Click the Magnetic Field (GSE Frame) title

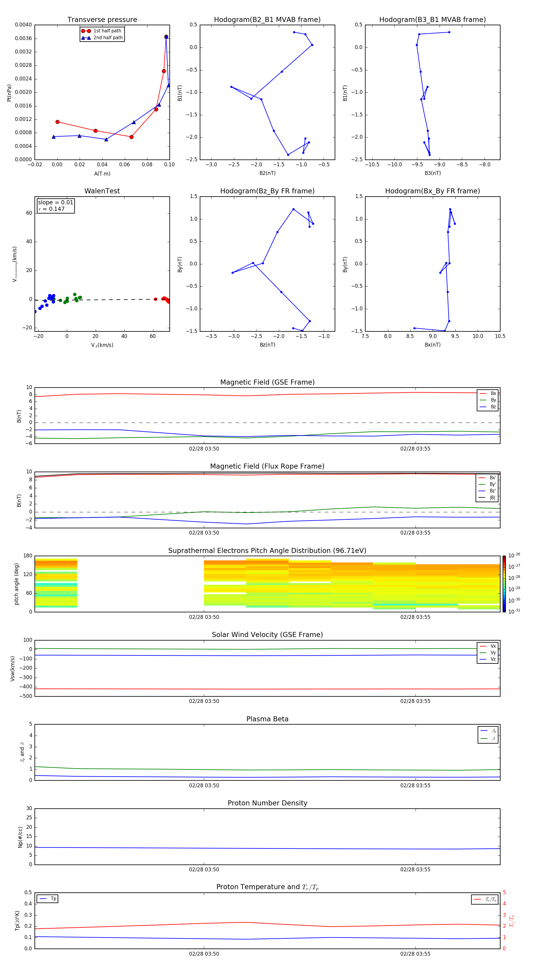tap(267, 382)
